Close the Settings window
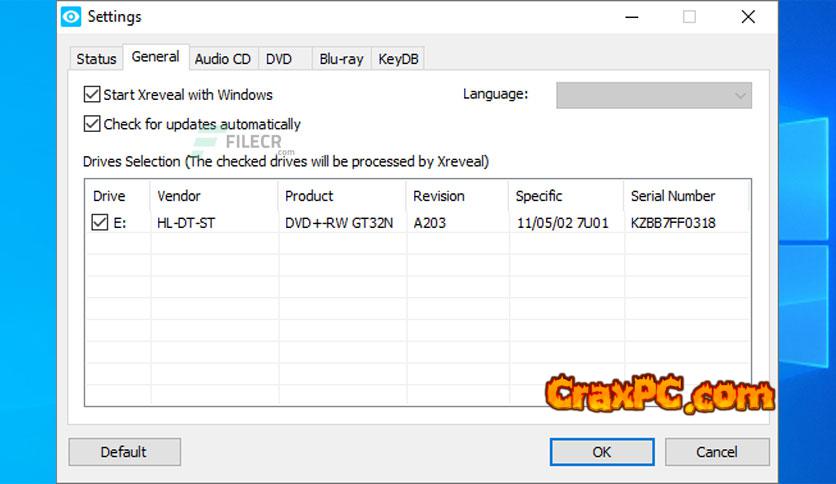 pyautogui.click(x=748, y=17)
